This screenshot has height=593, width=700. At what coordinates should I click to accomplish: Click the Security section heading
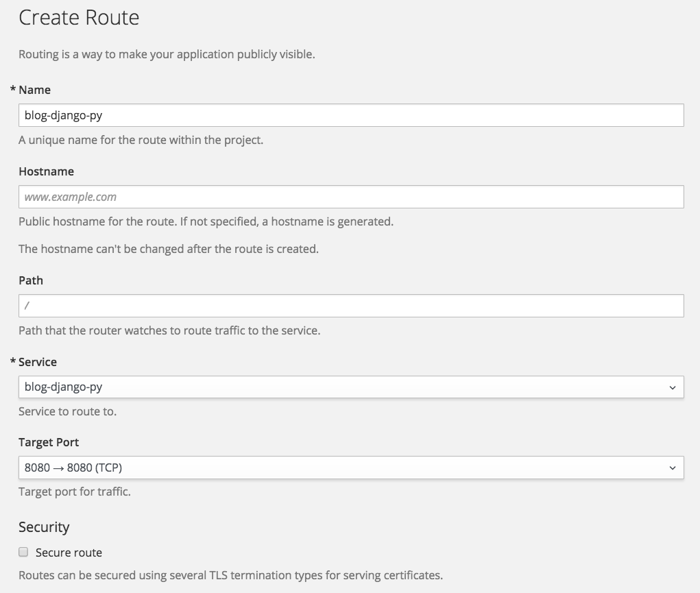tap(44, 527)
